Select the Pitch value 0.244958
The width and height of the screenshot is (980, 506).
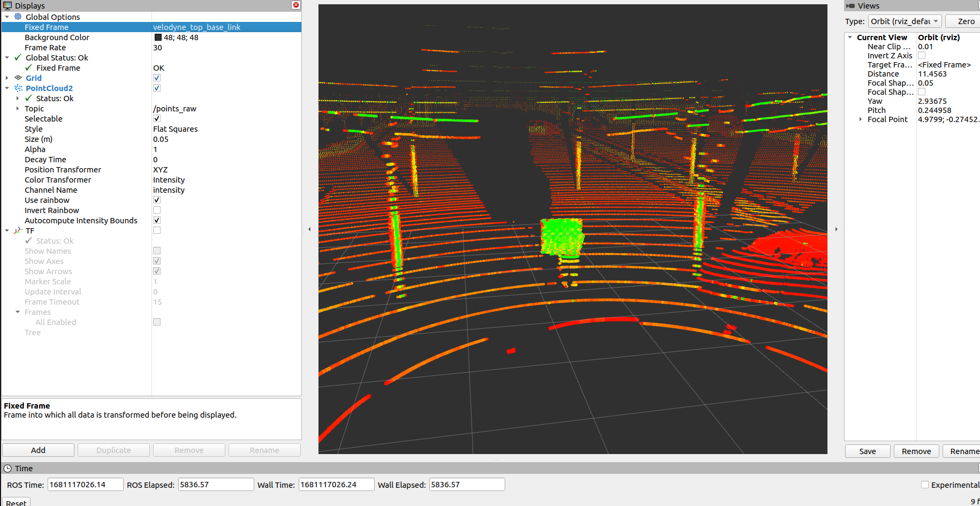tap(935, 110)
